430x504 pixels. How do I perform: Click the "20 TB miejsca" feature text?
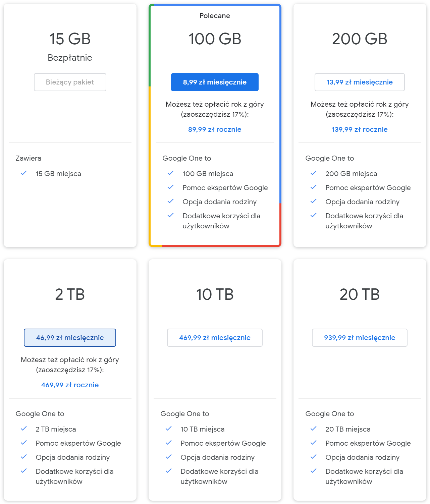[x=348, y=429]
